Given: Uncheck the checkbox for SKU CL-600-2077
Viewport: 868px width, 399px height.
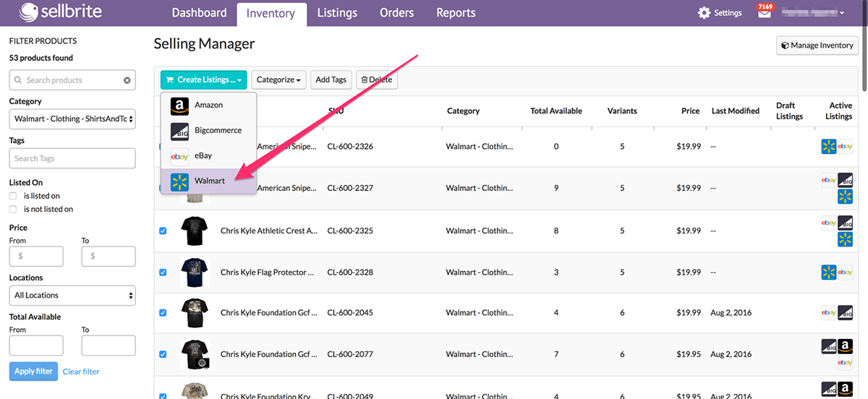Looking at the screenshot, I should 163,354.
